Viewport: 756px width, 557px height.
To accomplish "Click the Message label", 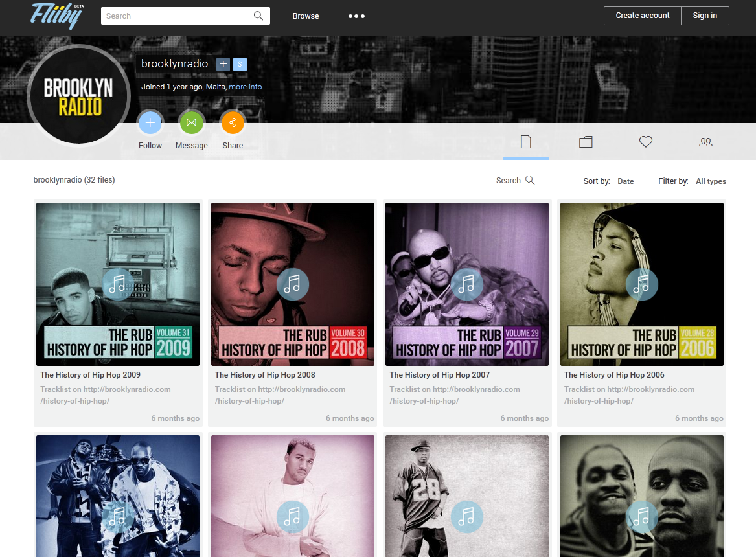I will [191, 146].
